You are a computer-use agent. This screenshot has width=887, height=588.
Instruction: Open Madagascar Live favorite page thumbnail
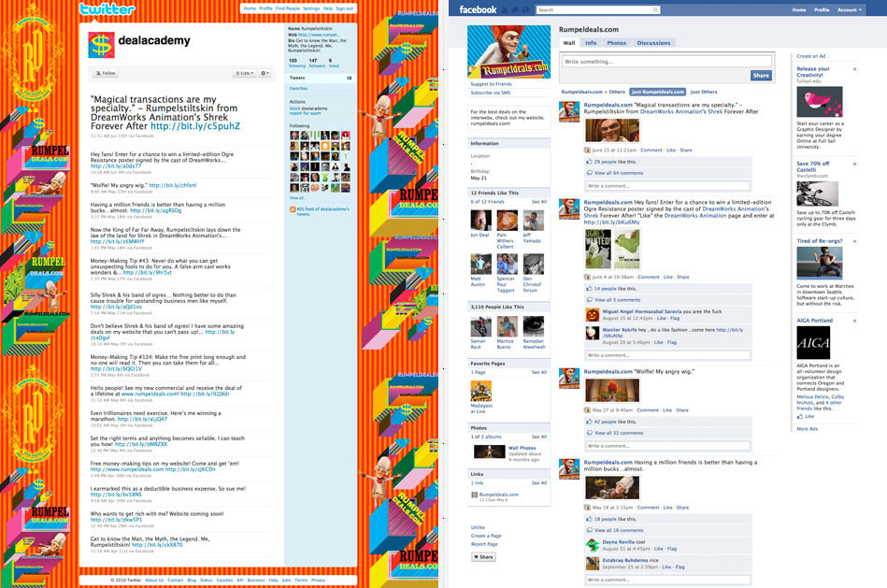[480, 391]
